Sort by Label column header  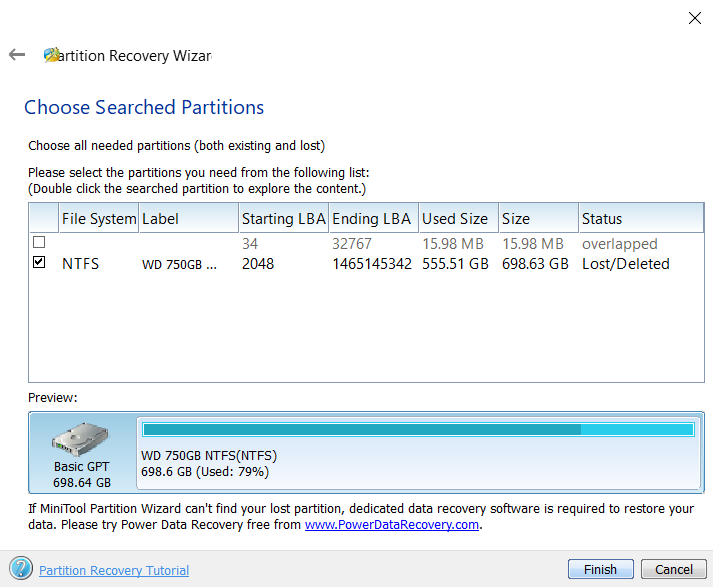[189, 218]
